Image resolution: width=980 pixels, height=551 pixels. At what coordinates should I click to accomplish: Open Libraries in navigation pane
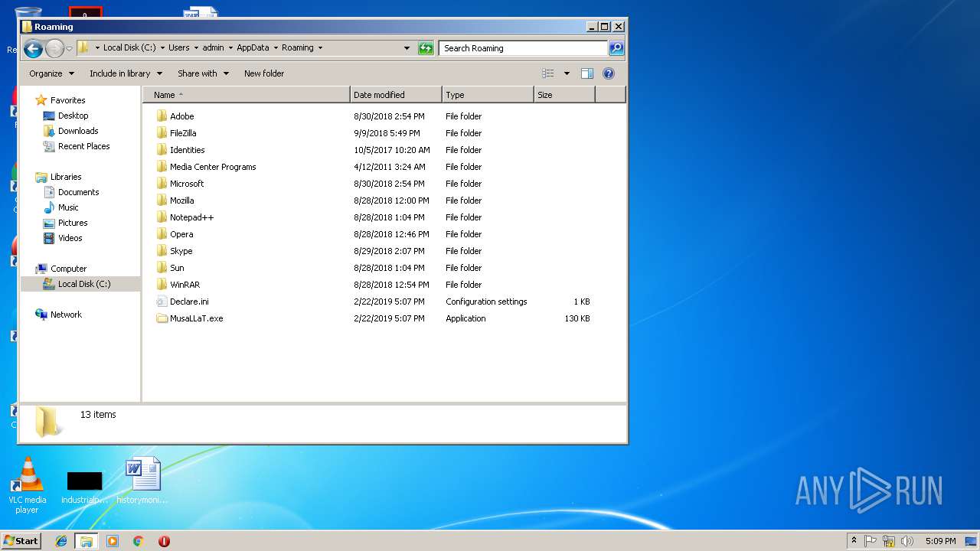point(66,177)
